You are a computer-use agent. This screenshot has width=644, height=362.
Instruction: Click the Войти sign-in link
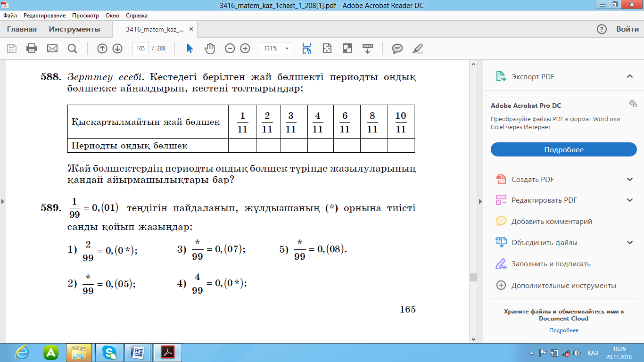tap(627, 29)
